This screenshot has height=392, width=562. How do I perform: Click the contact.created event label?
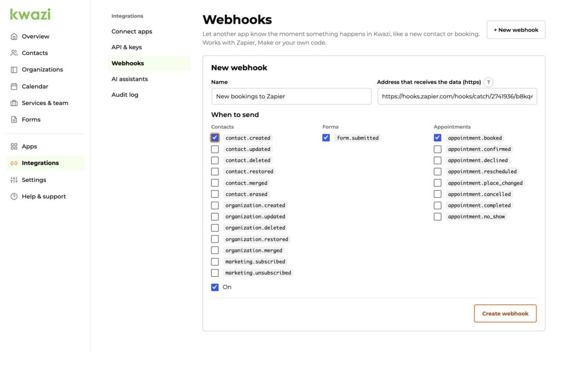coord(248,138)
